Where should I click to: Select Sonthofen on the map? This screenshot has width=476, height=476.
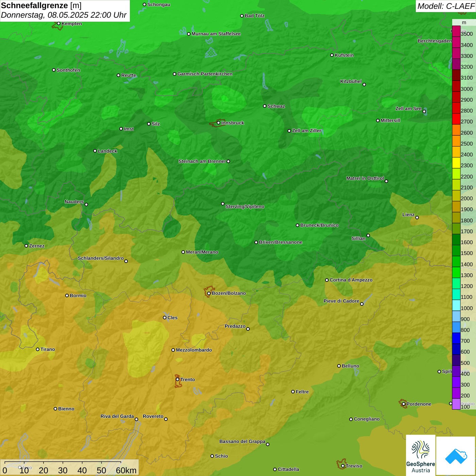tap(68, 70)
